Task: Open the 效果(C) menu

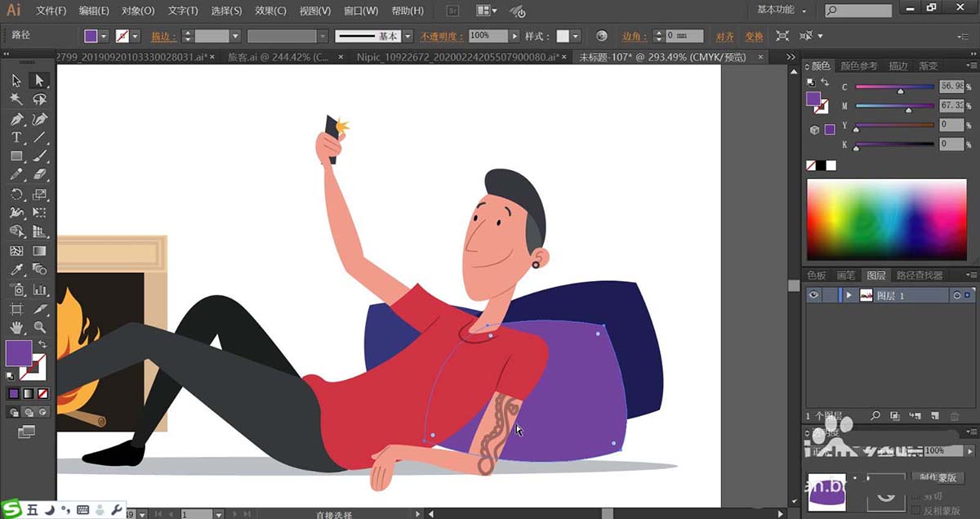Action: point(270,11)
